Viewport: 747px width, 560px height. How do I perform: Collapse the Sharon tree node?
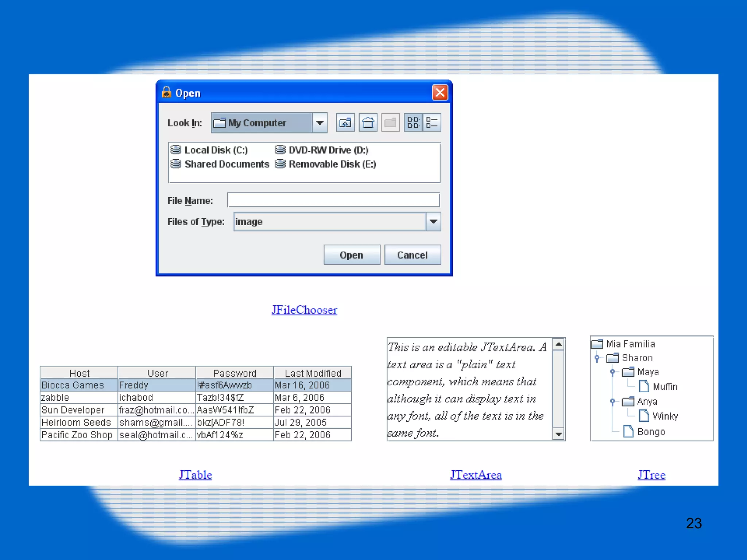(597, 358)
